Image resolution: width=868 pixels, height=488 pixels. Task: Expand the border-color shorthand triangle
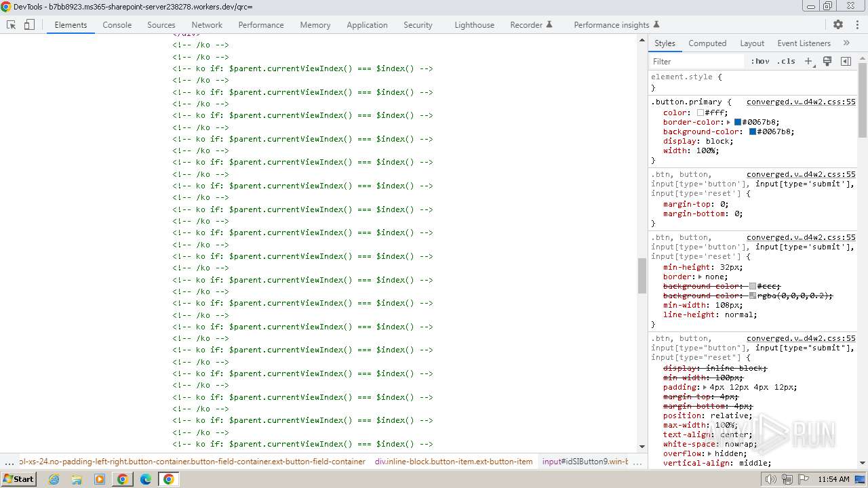(x=728, y=123)
